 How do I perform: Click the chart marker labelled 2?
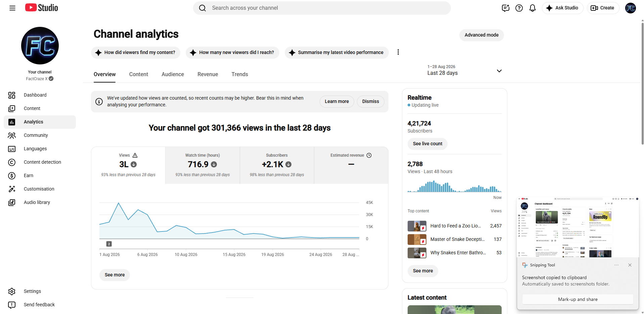click(109, 244)
